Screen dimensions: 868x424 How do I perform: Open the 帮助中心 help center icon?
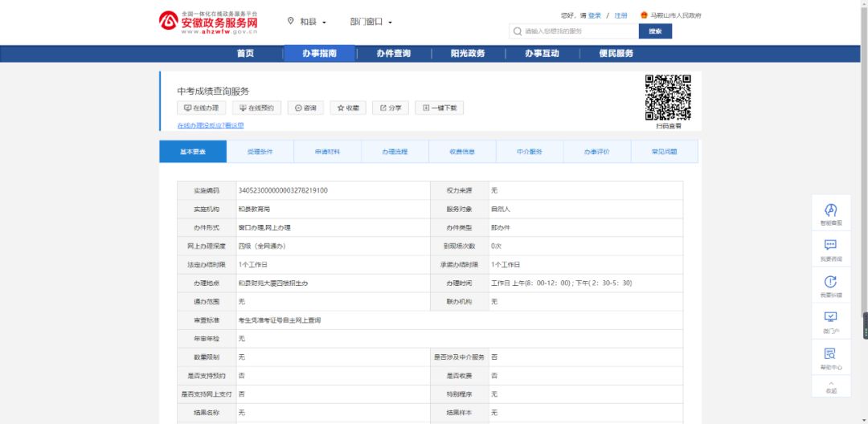click(x=831, y=354)
